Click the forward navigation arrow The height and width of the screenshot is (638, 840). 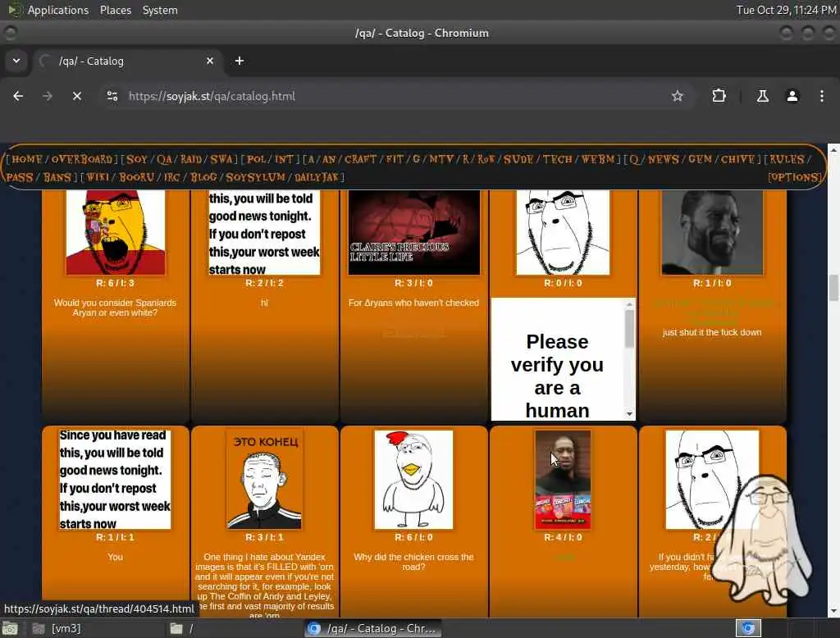pos(48,96)
